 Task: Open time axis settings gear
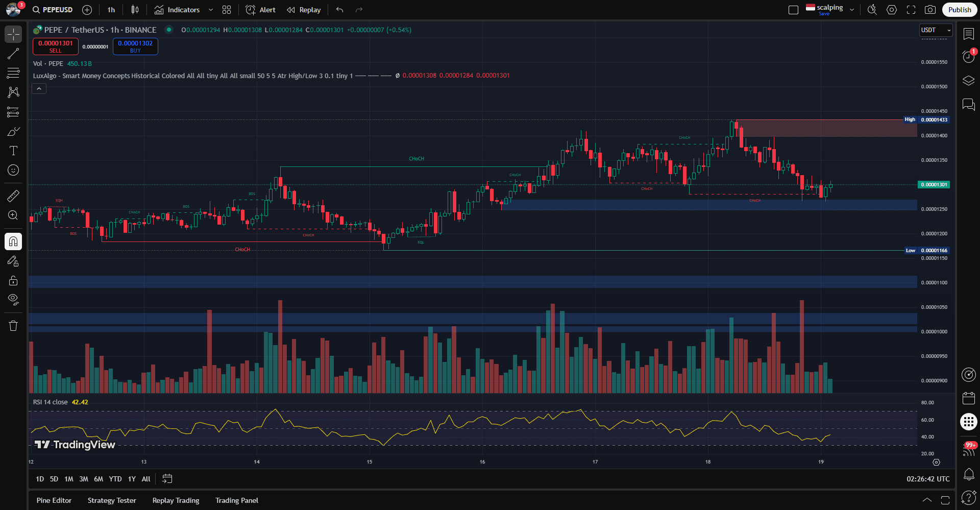tap(936, 462)
